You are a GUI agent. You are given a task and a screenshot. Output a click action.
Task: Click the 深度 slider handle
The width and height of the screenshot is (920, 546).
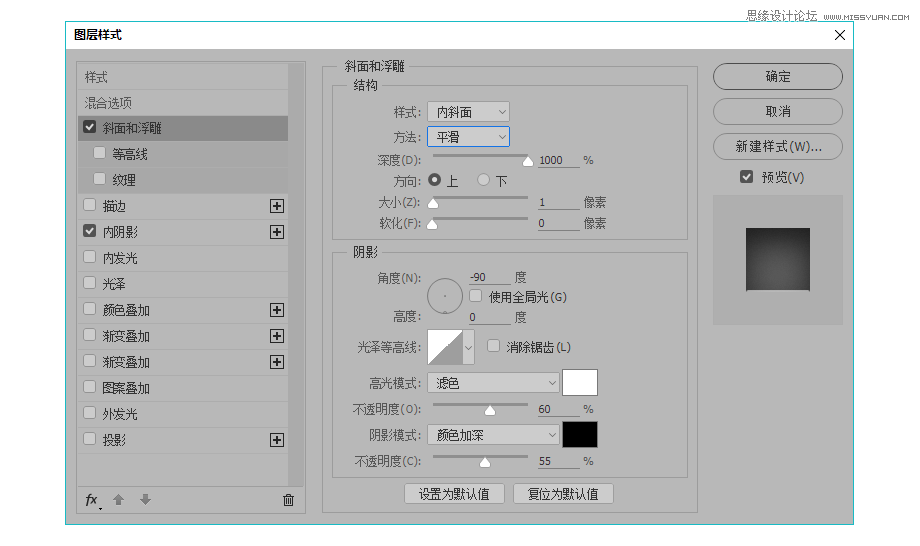527,161
